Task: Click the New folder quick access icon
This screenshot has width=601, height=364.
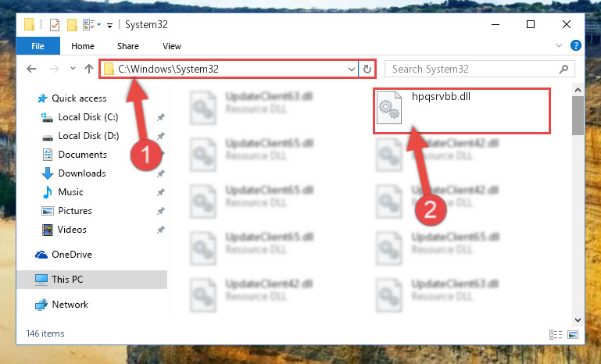Action: (x=72, y=25)
